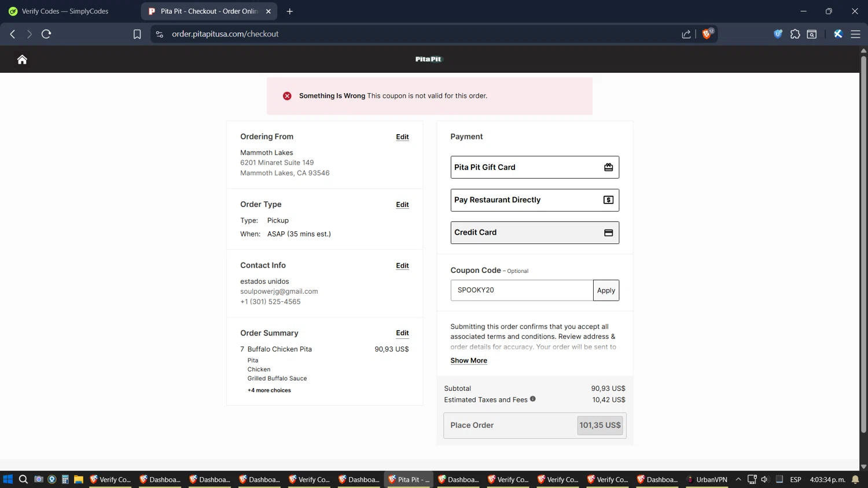Choose Credit Card payment
This screenshot has width=868, height=488.
click(535, 232)
